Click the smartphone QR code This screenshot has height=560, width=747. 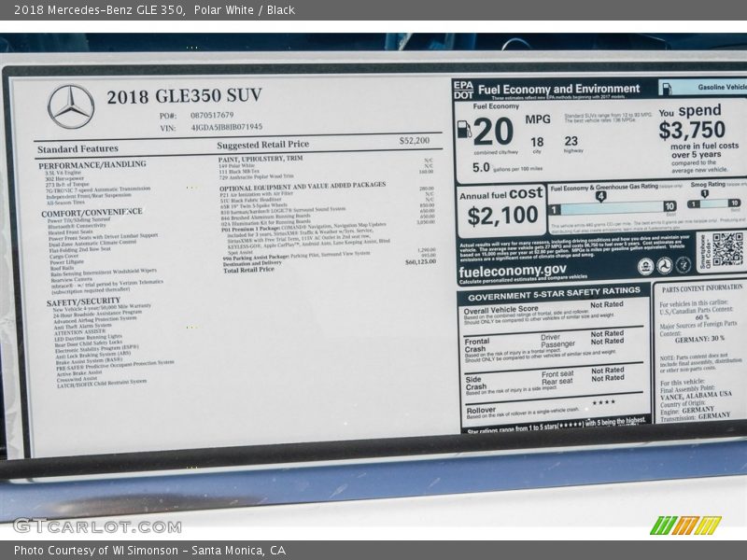pyautogui.click(x=727, y=249)
